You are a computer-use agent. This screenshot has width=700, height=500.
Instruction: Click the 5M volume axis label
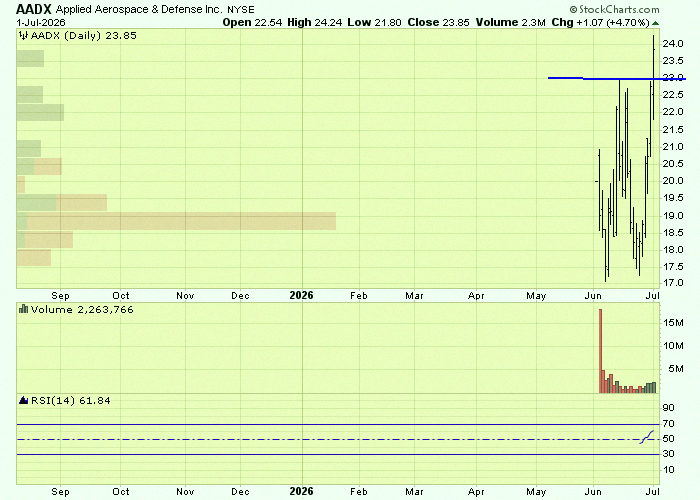click(x=676, y=369)
